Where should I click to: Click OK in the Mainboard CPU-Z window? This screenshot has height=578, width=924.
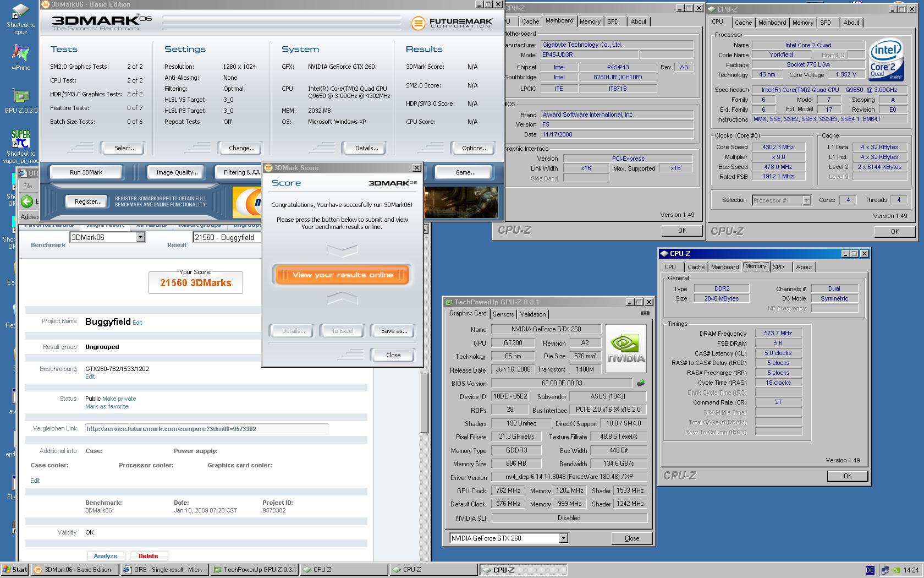pyautogui.click(x=682, y=231)
